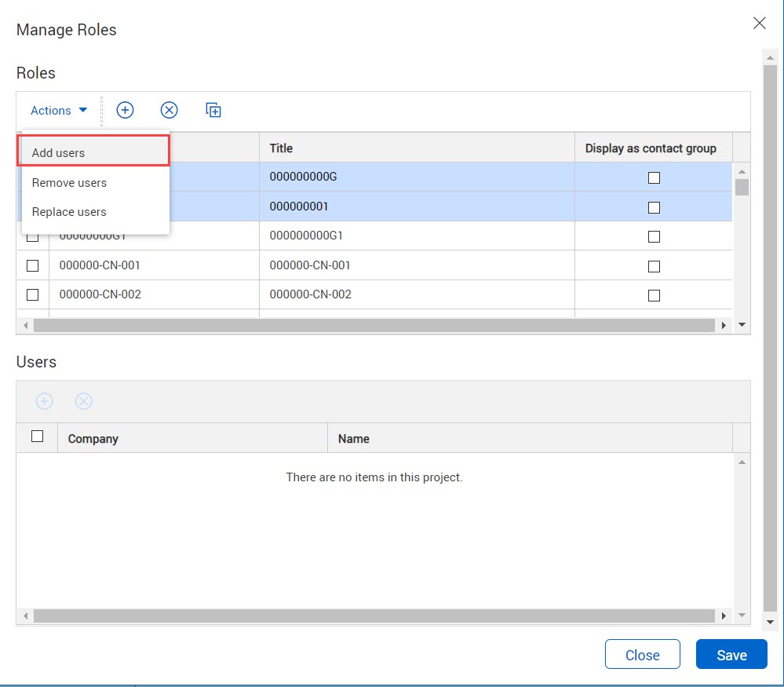The image size is (784, 687).
Task: Click the disabled add user icon
Action: (45, 401)
